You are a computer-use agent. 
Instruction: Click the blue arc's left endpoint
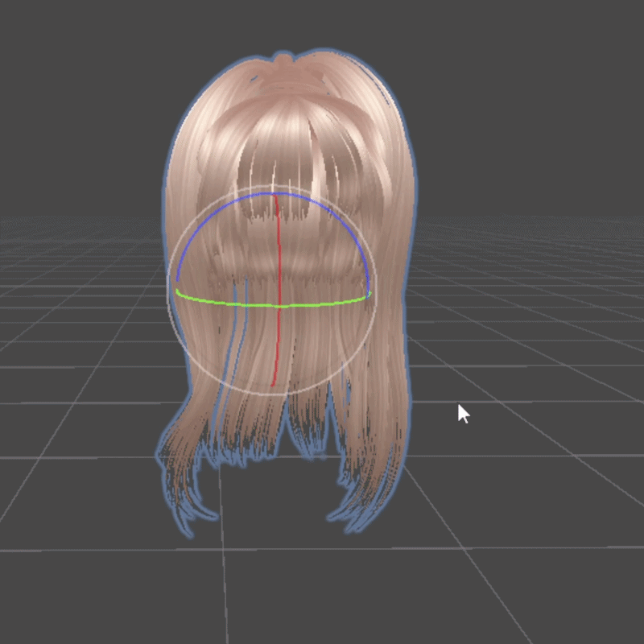(x=177, y=280)
